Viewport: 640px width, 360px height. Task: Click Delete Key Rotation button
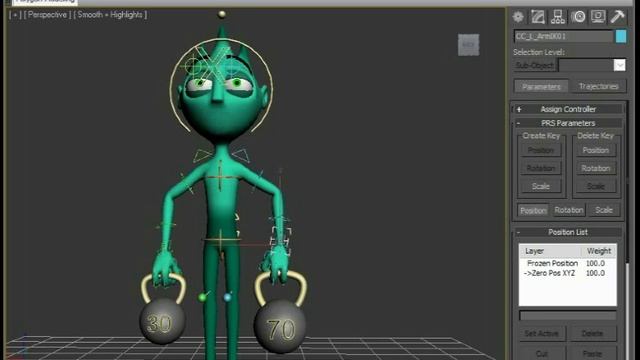pos(596,168)
